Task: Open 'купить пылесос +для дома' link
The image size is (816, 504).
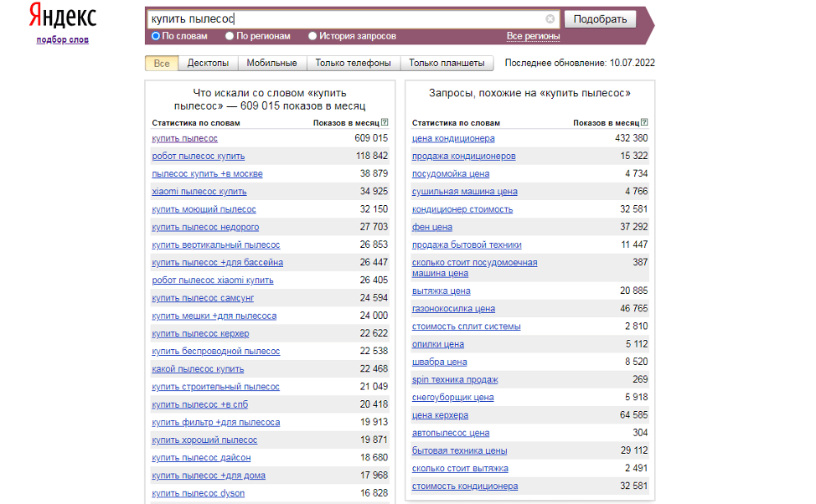Action: pos(209,476)
